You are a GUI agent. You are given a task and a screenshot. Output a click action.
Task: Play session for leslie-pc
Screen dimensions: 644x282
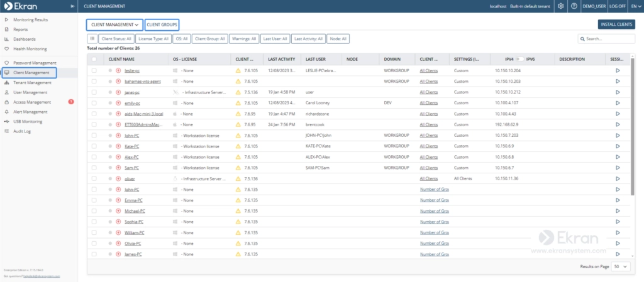pos(618,70)
